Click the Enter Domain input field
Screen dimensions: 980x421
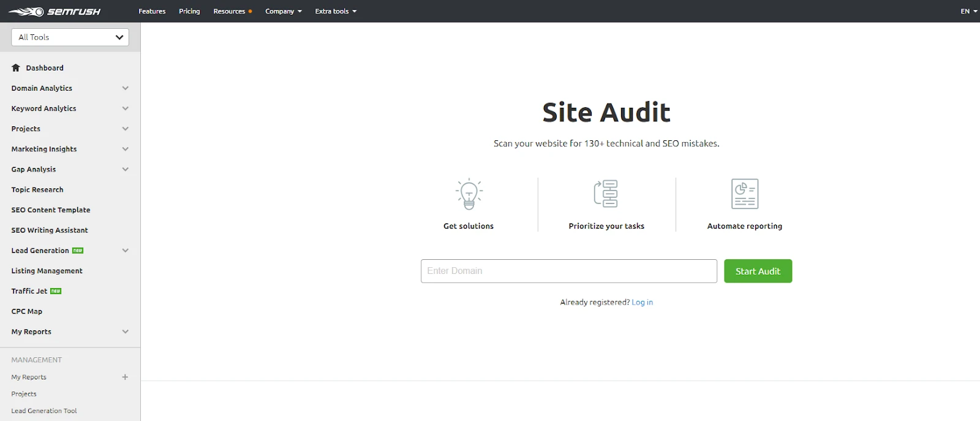pos(568,271)
